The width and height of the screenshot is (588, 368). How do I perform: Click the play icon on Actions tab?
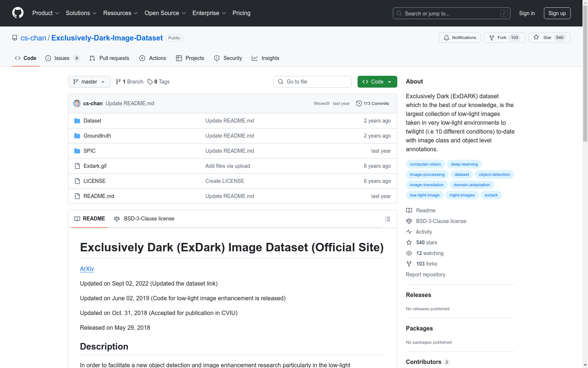click(142, 58)
